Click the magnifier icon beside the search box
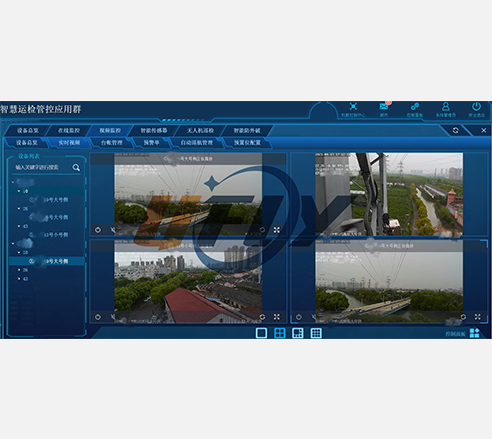Image resolution: width=492 pixels, height=439 pixels. click(x=76, y=167)
